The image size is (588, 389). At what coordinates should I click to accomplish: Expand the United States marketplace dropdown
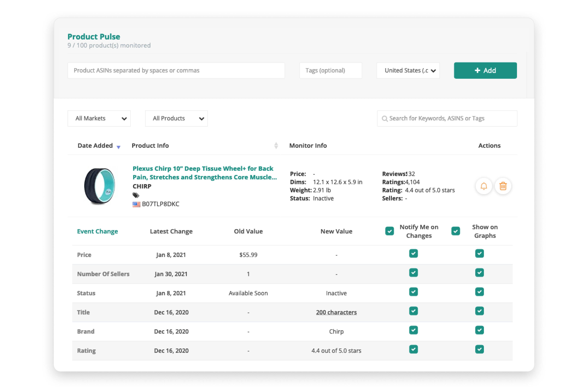408,70
